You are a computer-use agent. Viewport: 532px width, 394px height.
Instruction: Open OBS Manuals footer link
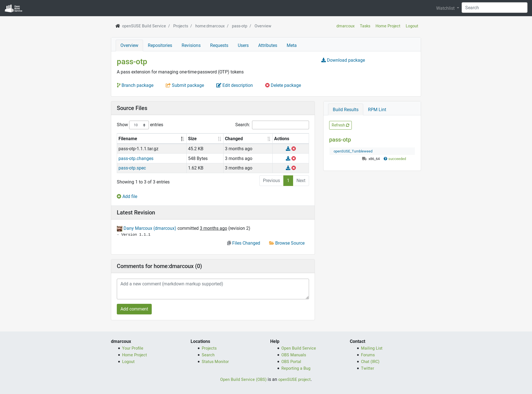pos(294,355)
